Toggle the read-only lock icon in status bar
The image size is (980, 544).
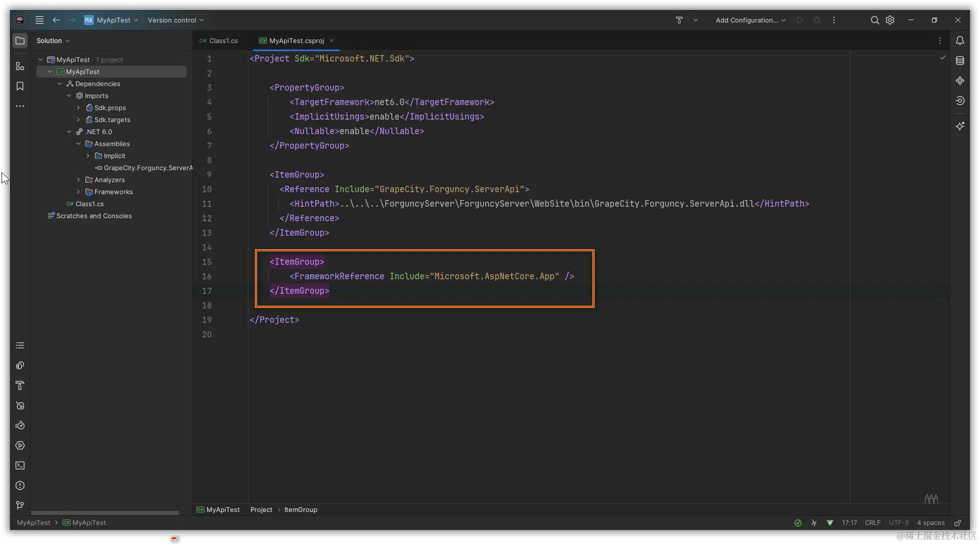tap(957, 523)
